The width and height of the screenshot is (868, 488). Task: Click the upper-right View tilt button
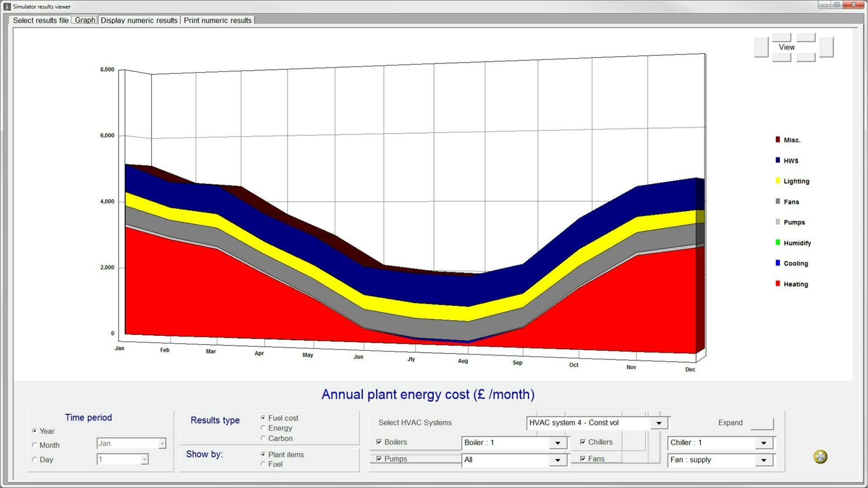[x=806, y=37]
